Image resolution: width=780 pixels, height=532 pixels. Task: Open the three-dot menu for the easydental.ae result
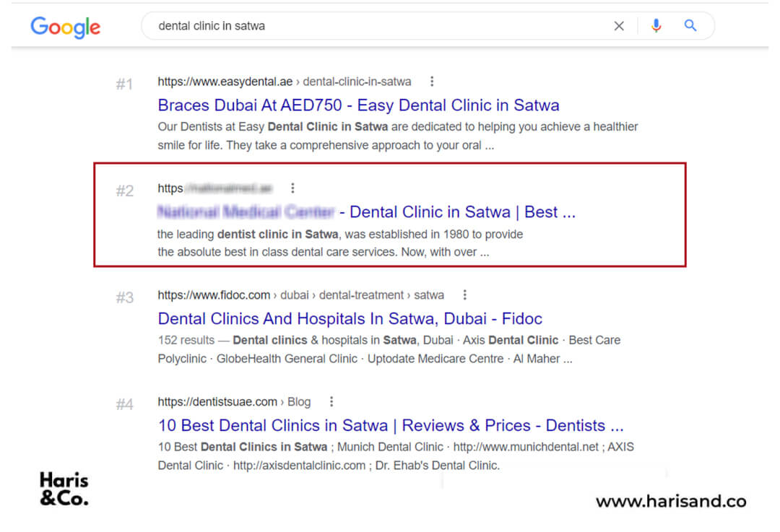pos(432,81)
